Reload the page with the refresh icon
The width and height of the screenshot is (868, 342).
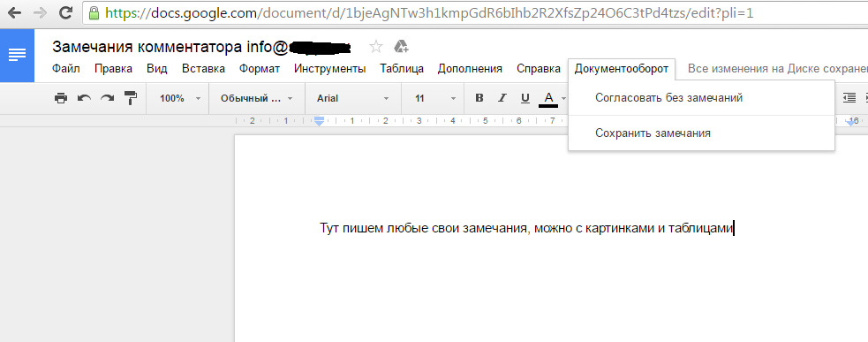pos(65,12)
